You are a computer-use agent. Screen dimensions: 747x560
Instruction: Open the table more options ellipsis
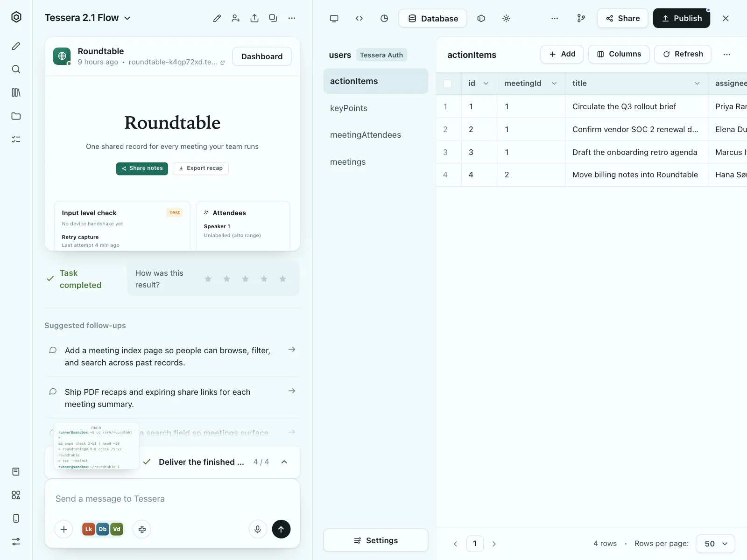[727, 55]
